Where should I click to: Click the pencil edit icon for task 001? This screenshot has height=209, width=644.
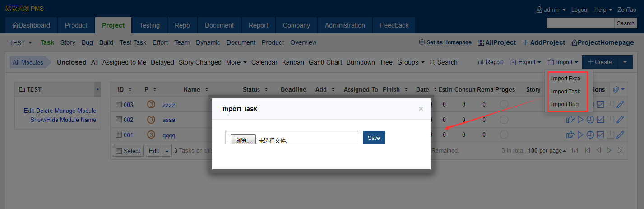[620, 135]
